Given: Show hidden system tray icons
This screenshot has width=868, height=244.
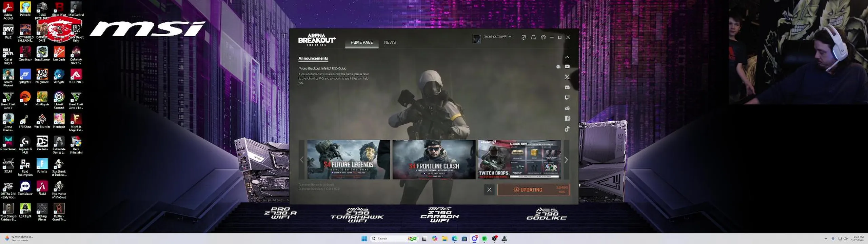Looking at the screenshot, I should pos(826,239).
